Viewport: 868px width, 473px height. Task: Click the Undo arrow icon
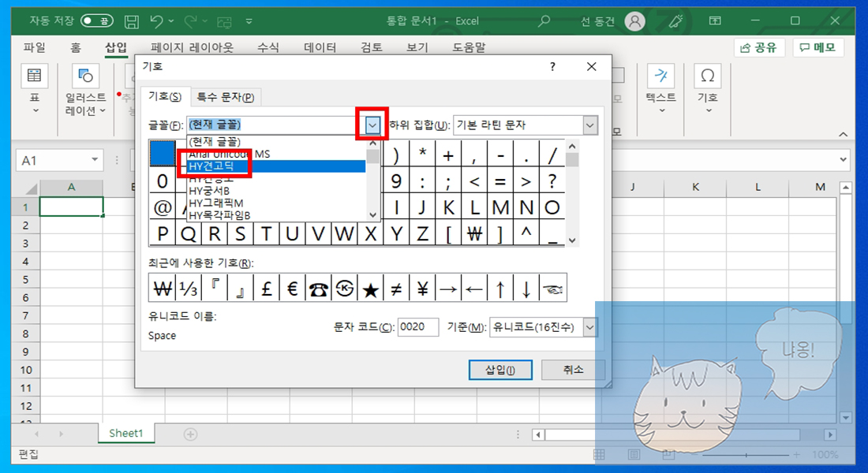157,21
